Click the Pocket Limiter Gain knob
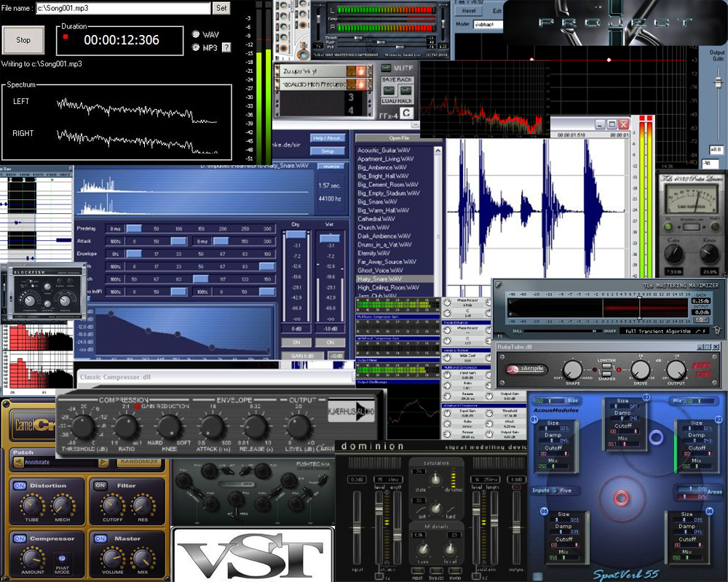 click(x=673, y=254)
